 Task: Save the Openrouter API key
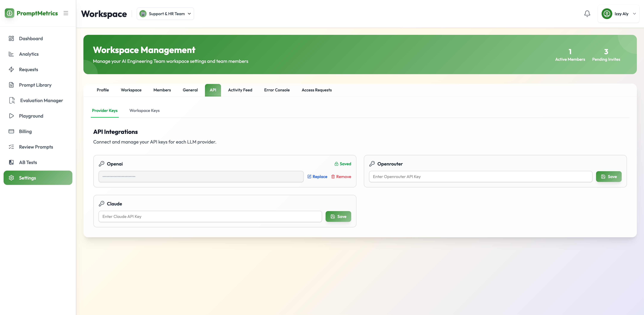point(609,177)
